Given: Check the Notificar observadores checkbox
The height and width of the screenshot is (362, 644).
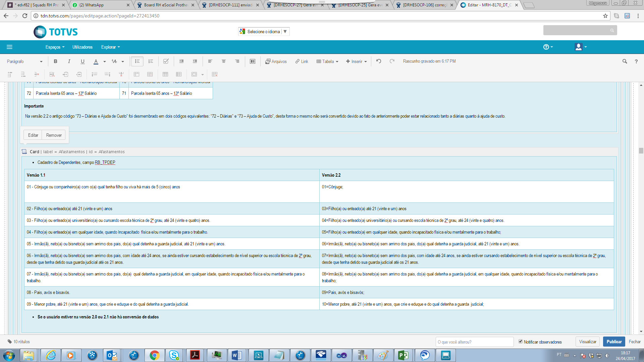Looking at the screenshot, I should (x=521, y=342).
